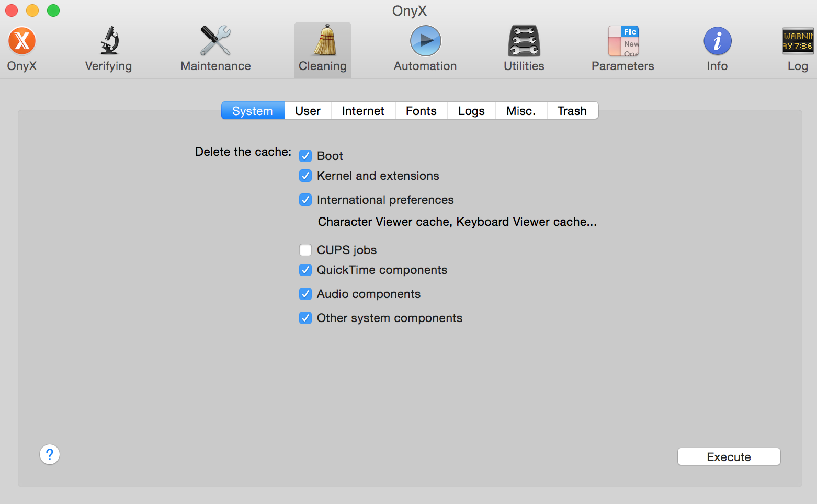The width and height of the screenshot is (817, 504).
Task: Open the Trash tab
Action: click(x=573, y=111)
